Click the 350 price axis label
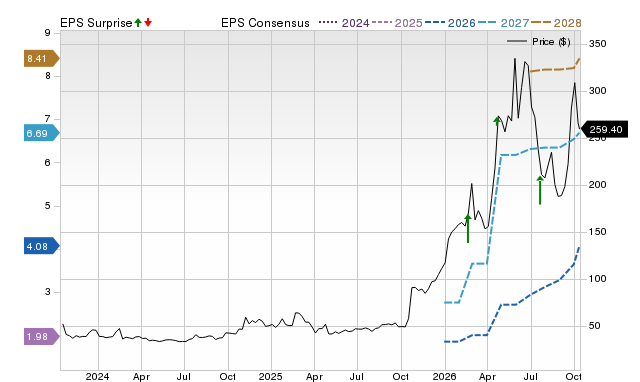This screenshot has height=382, width=640. [x=597, y=44]
